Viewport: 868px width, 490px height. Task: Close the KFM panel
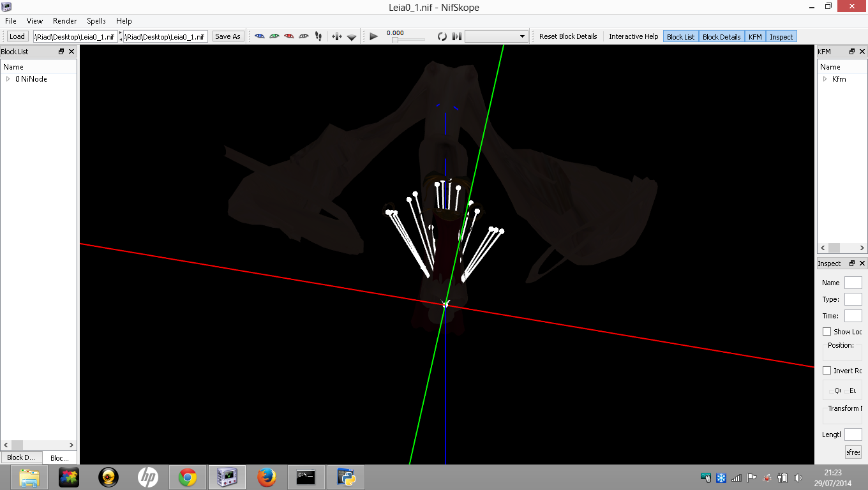click(862, 52)
